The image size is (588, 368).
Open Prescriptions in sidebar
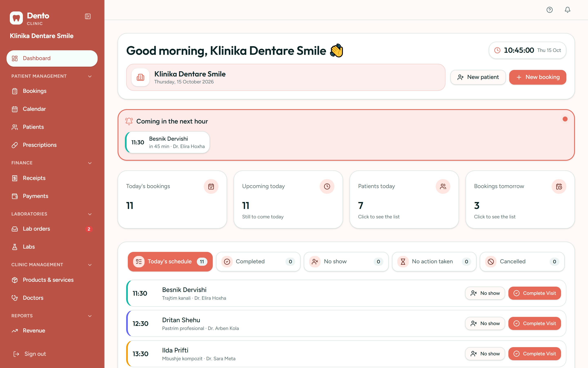click(x=52, y=145)
